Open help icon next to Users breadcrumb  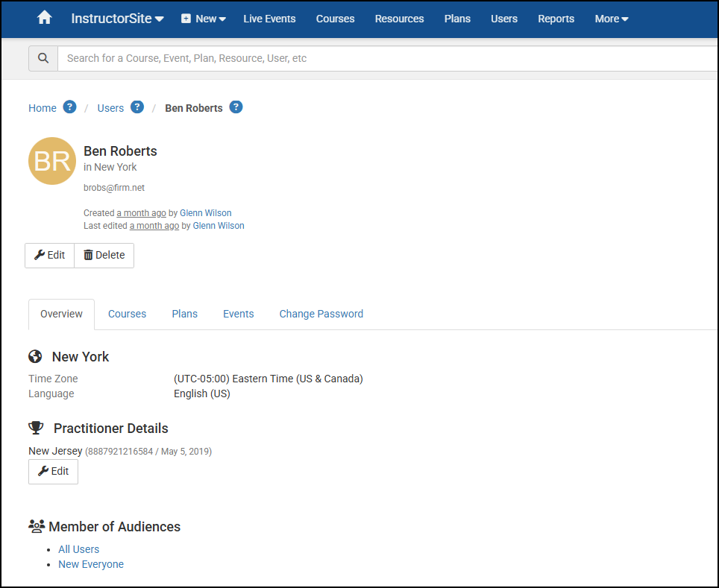pyautogui.click(x=137, y=107)
